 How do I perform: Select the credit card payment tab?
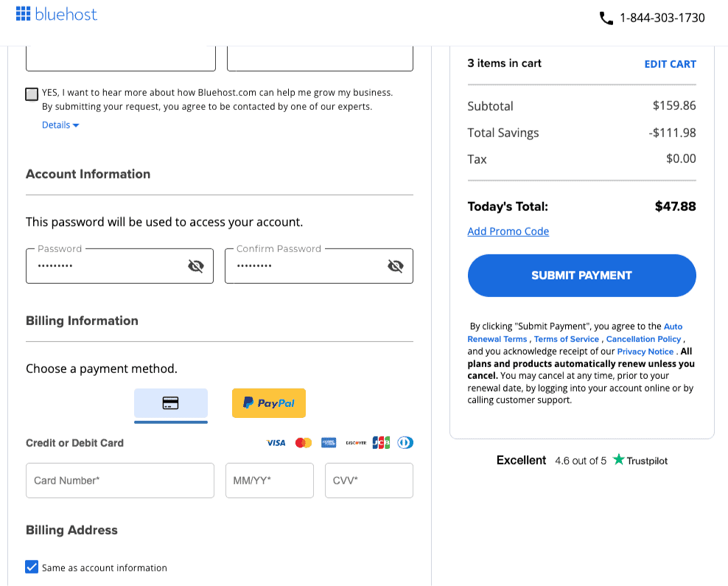171,403
